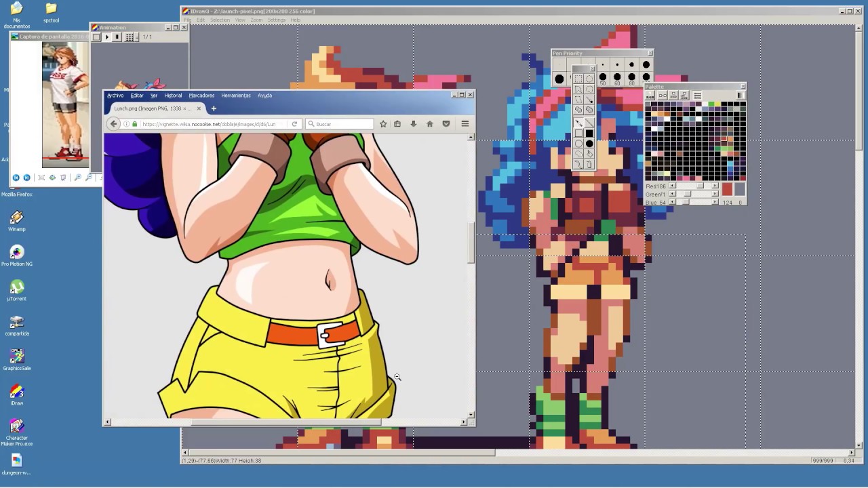868x488 pixels.
Task: Select the filled rectangle shape tool
Action: point(589,133)
